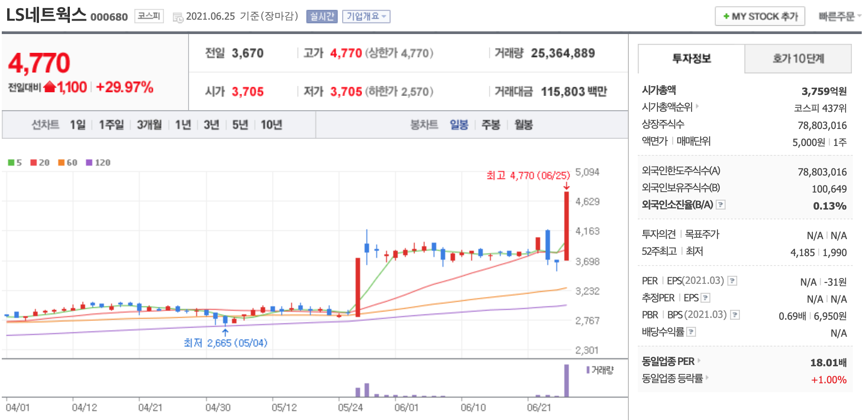
Task: Click the help icon beside 추정PER EPS
Action: 705,298
